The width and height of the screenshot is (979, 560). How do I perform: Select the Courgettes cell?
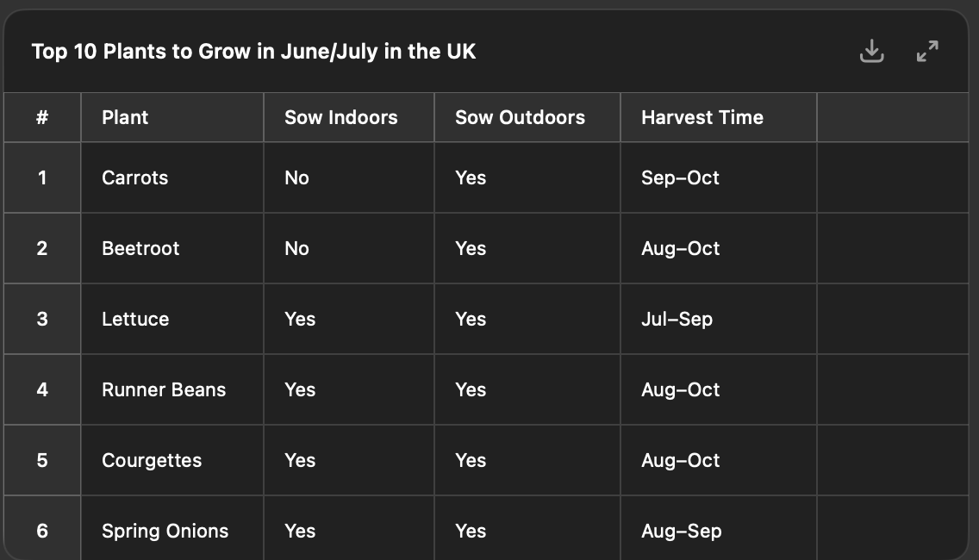coord(152,460)
